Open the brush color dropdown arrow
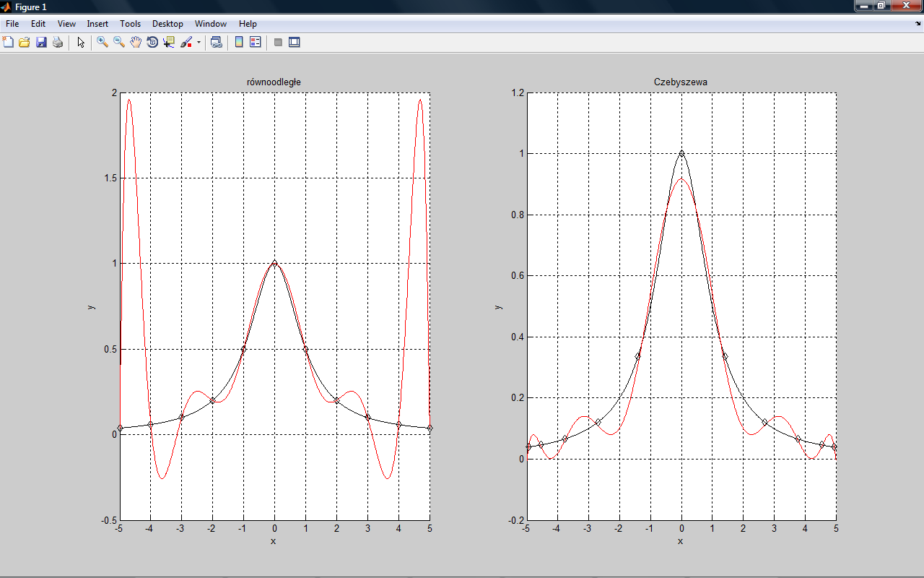924x578 pixels. pyautogui.click(x=199, y=43)
